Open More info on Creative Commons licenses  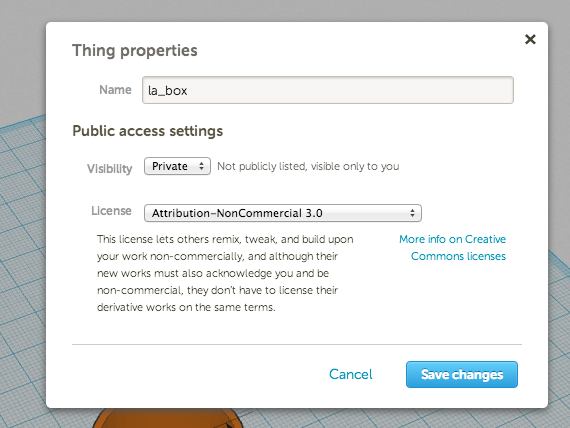[452, 248]
